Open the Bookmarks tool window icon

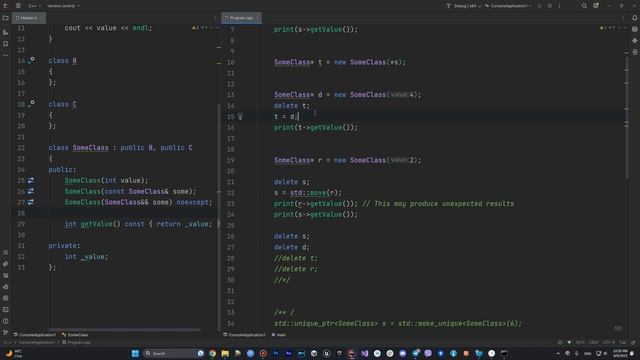(x=5, y=44)
